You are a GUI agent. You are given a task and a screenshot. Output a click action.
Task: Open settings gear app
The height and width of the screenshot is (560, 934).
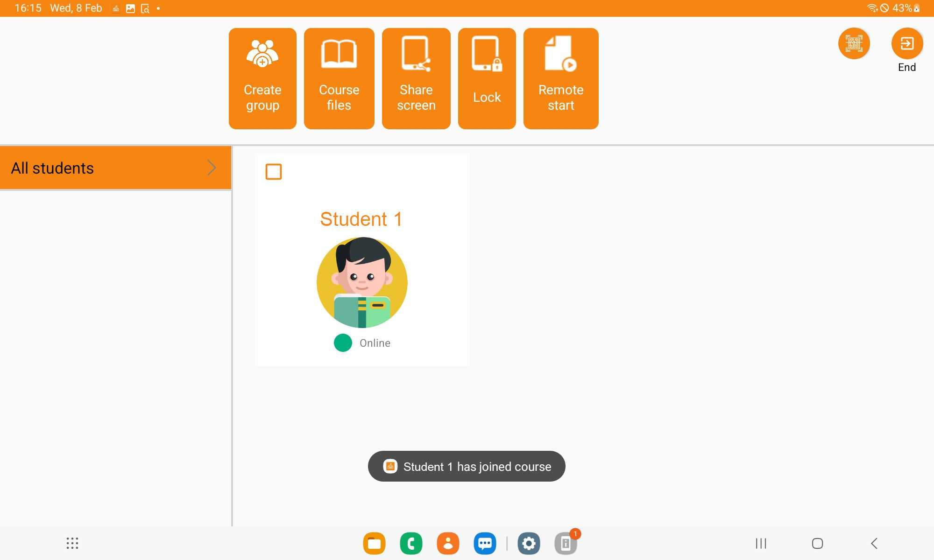coord(528,543)
